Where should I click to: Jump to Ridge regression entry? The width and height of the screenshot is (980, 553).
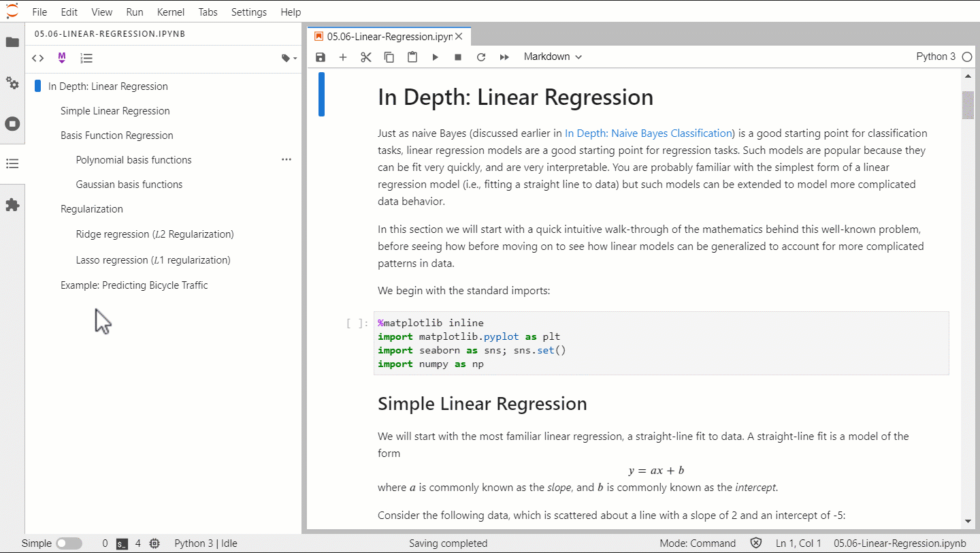click(x=155, y=234)
